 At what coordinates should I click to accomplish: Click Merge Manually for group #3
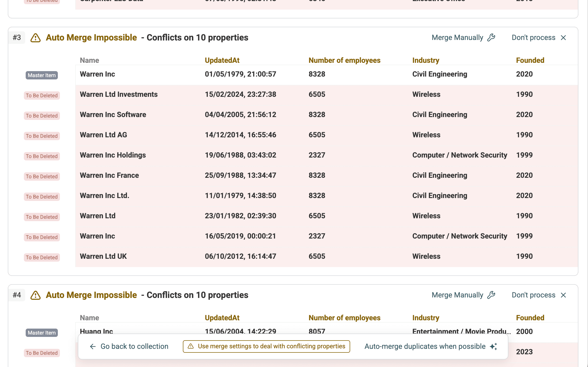(x=464, y=38)
